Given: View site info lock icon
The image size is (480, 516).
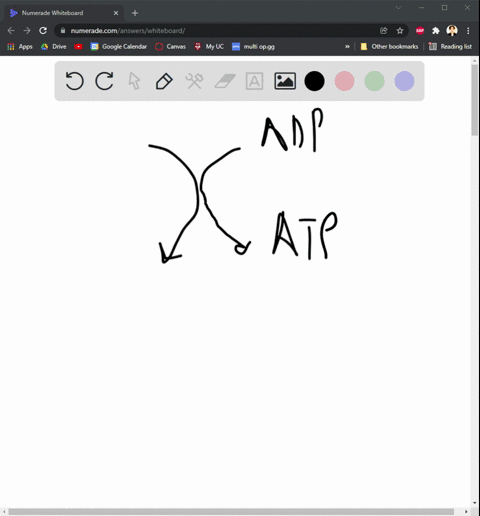Looking at the screenshot, I should (x=63, y=31).
